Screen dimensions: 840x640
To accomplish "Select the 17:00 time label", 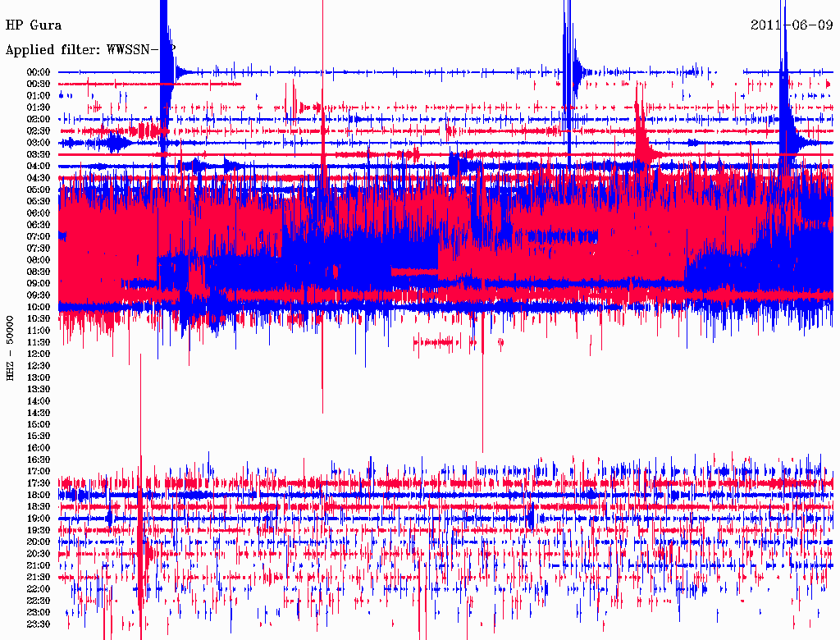I will (x=39, y=472).
